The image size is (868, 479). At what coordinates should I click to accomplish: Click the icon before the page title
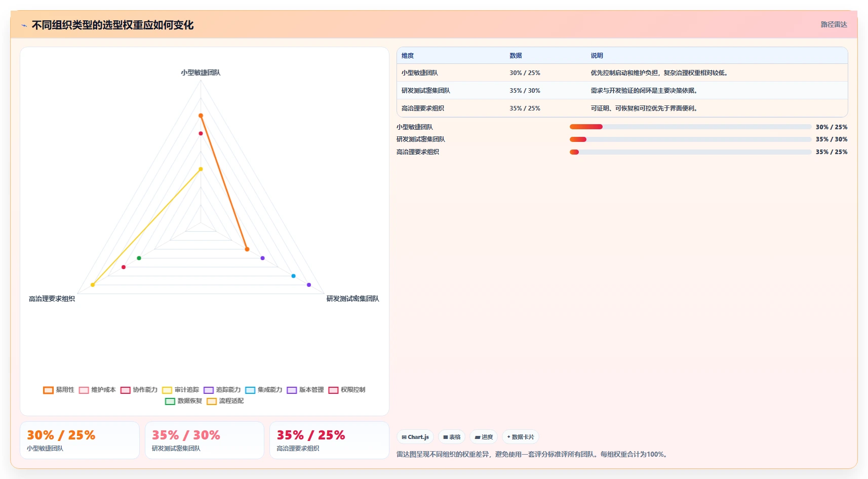pos(24,25)
